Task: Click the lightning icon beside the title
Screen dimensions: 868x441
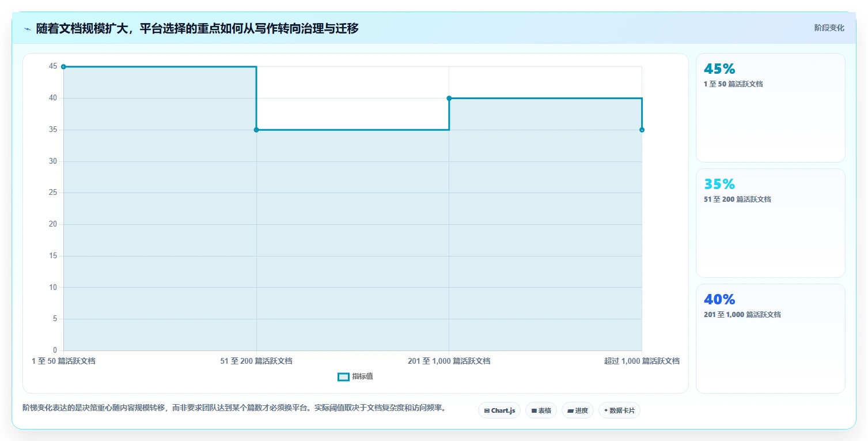Action: pos(27,28)
